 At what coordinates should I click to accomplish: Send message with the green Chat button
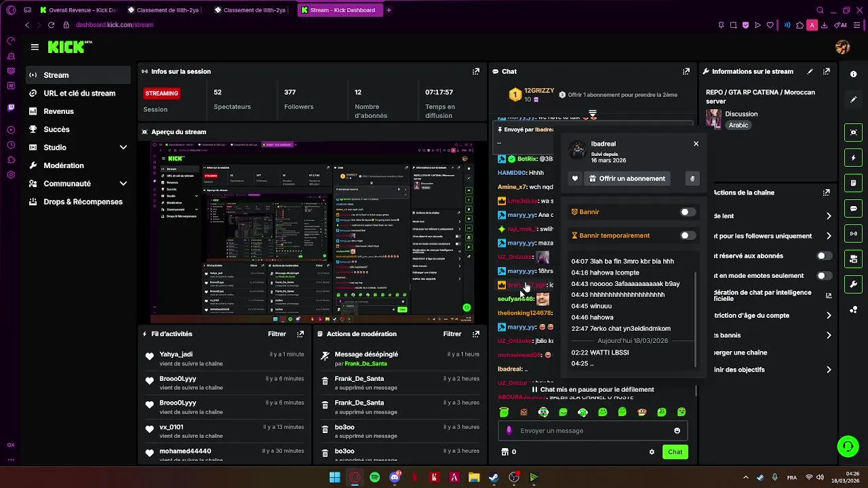point(675,452)
